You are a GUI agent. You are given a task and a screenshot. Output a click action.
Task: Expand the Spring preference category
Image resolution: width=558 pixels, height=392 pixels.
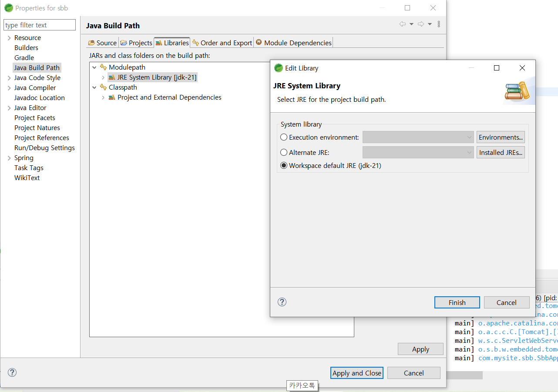9,158
